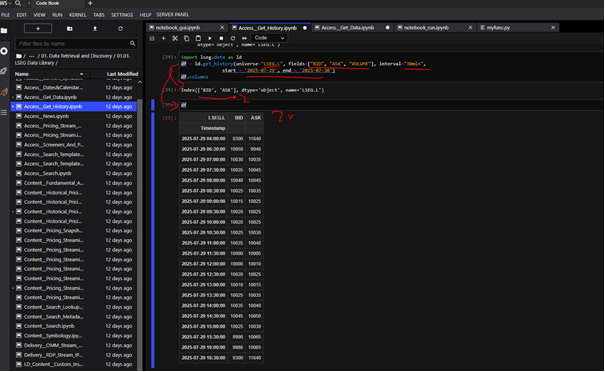Save the notebook with the save icon
Image resolution: width=605 pixels, height=372 pixels.
click(152, 38)
